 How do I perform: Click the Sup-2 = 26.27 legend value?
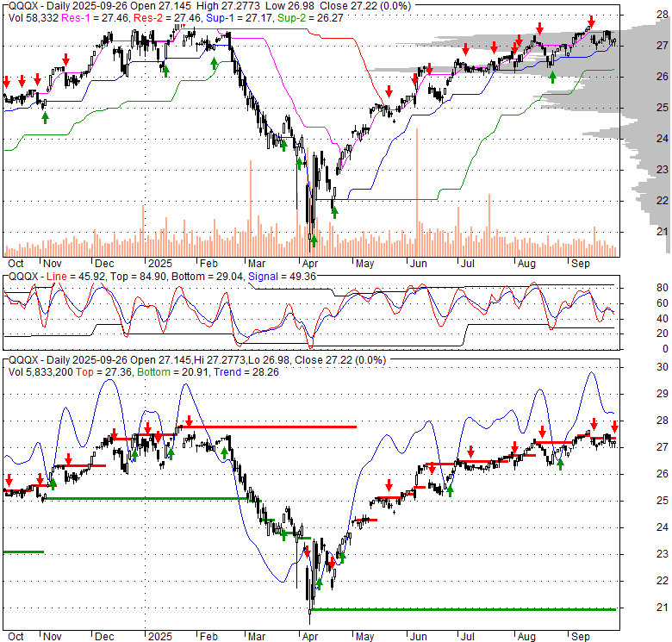click(x=310, y=18)
